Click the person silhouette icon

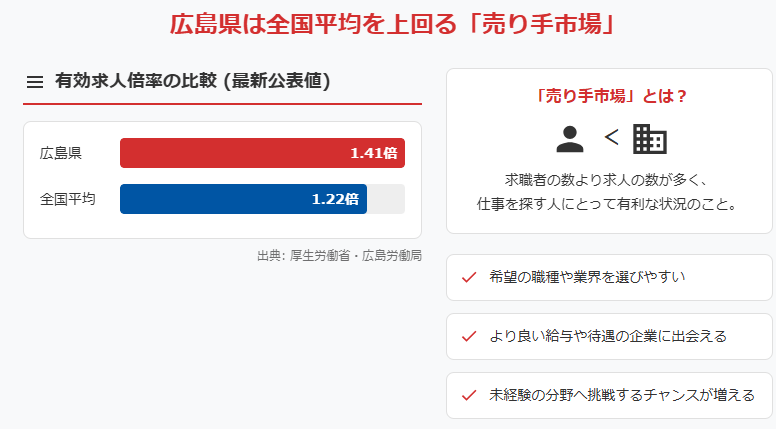(x=570, y=139)
